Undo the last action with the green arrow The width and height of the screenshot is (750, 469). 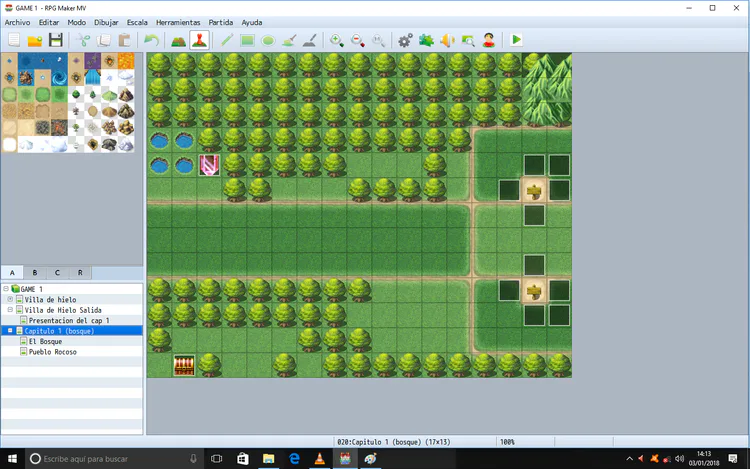point(152,40)
